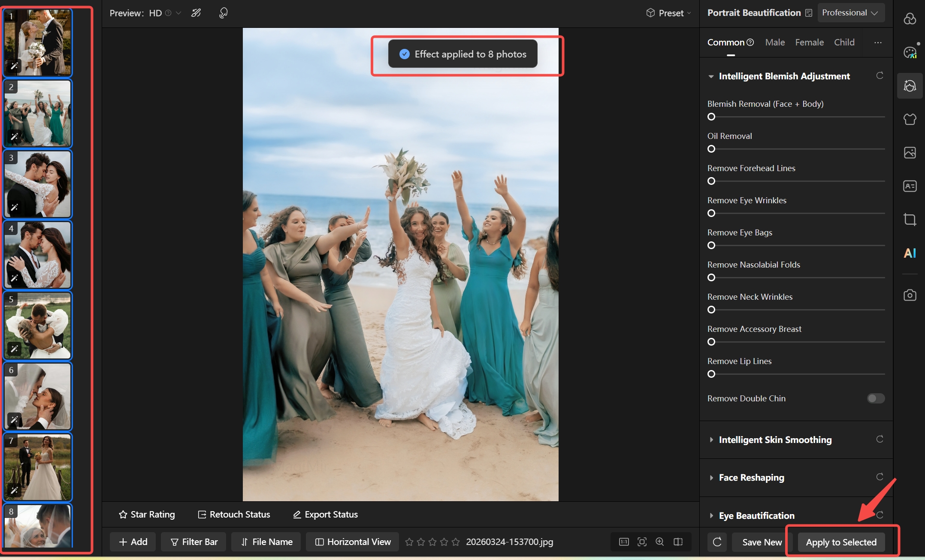Toggle the Remove Double Chin switch
This screenshot has height=560, width=925.
tap(875, 398)
